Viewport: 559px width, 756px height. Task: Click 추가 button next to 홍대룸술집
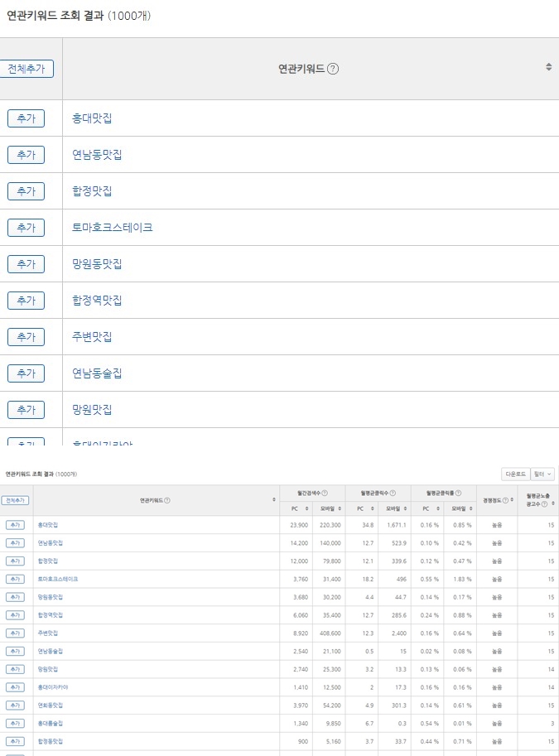(15, 723)
